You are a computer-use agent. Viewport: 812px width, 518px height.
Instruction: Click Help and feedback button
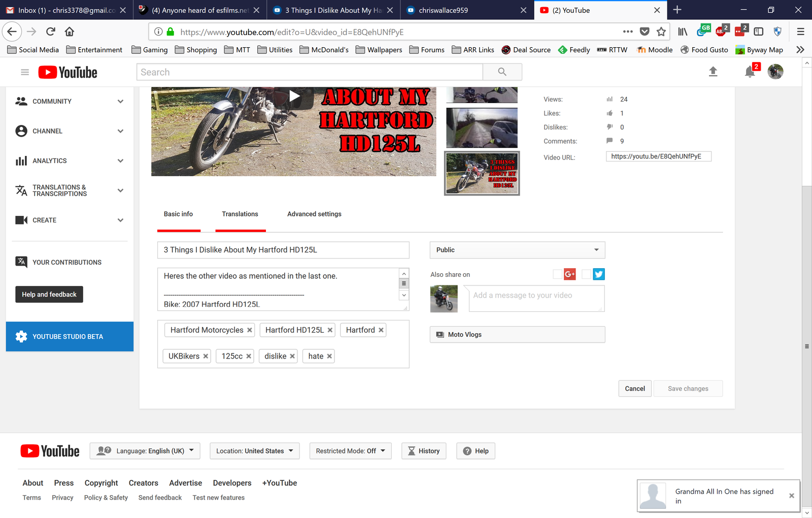point(49,295)
